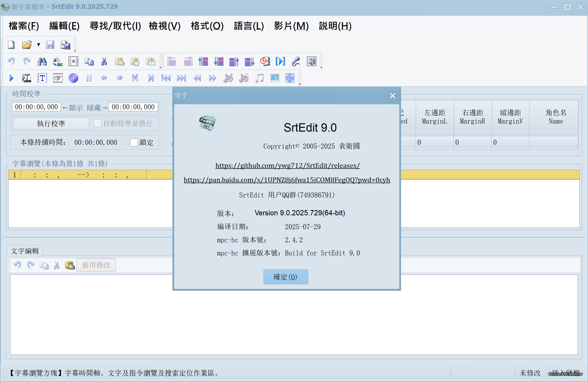Viewport: 588px width, 382px height.
Task: Start playback with the blue play triangle
Action: click(x=11, y=78)
